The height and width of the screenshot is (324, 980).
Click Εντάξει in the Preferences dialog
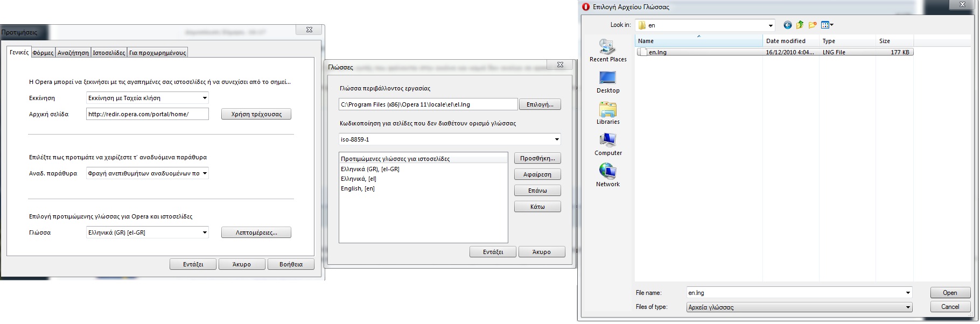pyautogui.click(x=193, y=264)
